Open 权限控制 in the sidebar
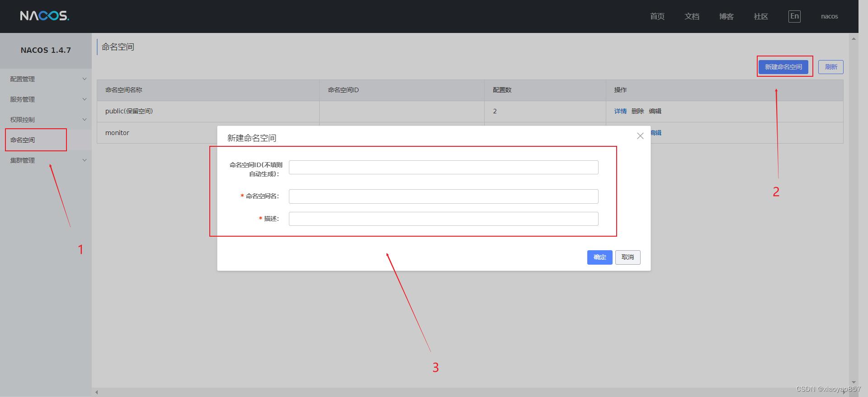868x397 pixels. (23, 120)
